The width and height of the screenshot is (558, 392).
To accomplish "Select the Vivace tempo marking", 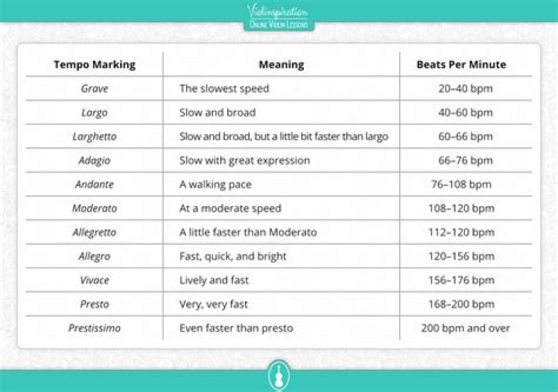I will point(95,280).
